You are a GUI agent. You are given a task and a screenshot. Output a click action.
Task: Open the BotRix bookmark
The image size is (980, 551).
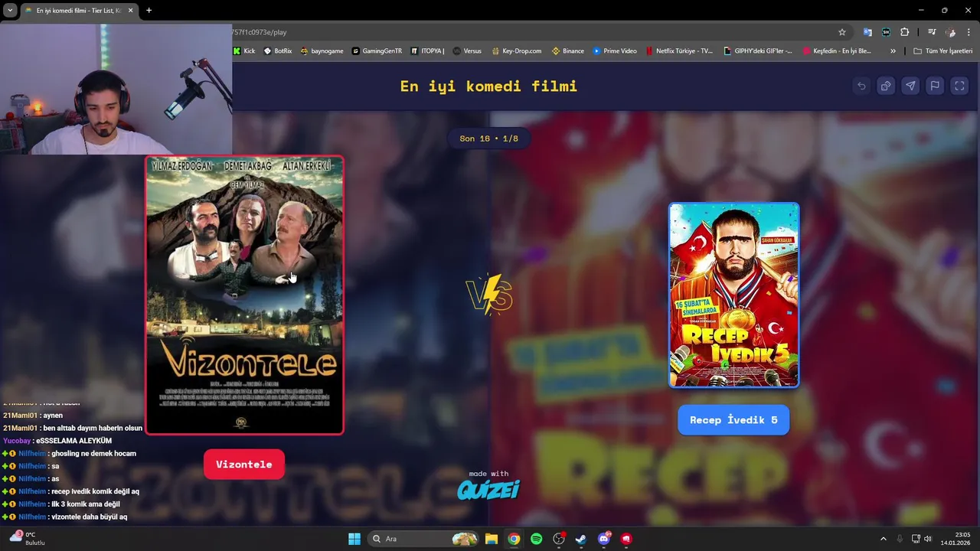coord(277,51)
